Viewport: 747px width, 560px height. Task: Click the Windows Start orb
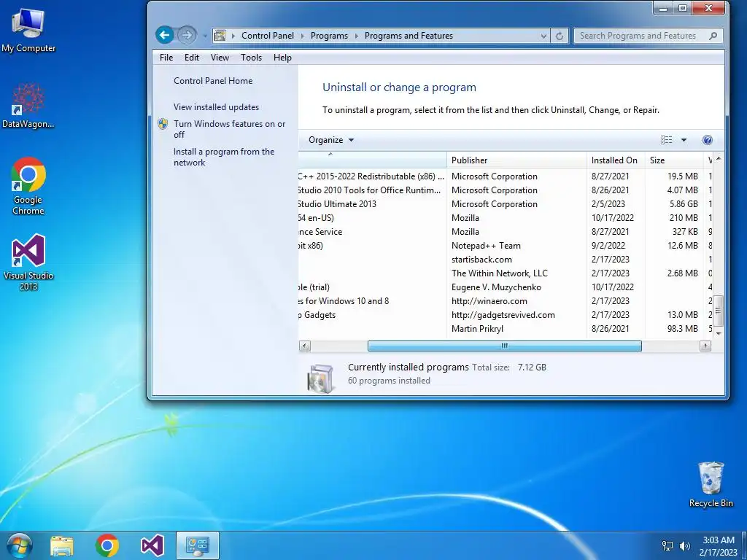(20, 545)
